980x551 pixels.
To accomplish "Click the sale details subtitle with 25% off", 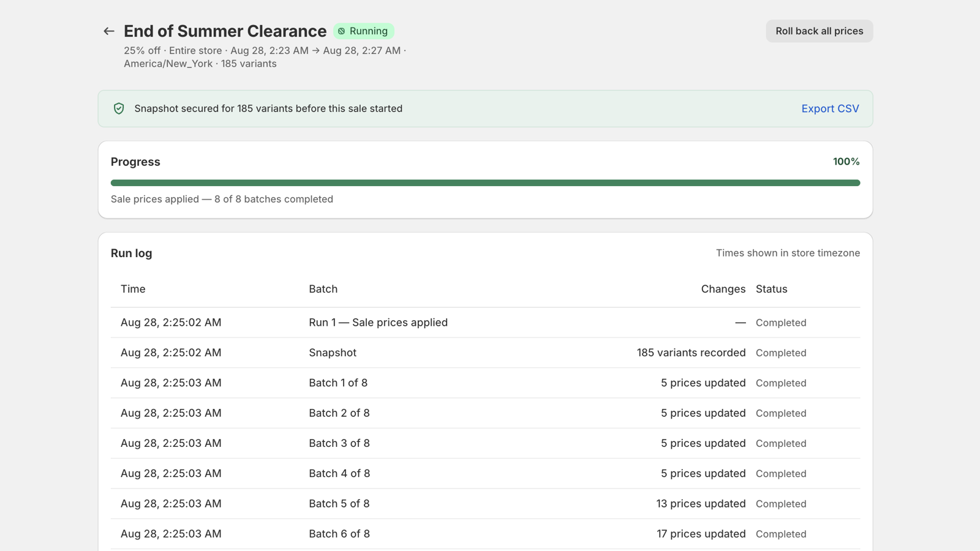I will 265,57.
